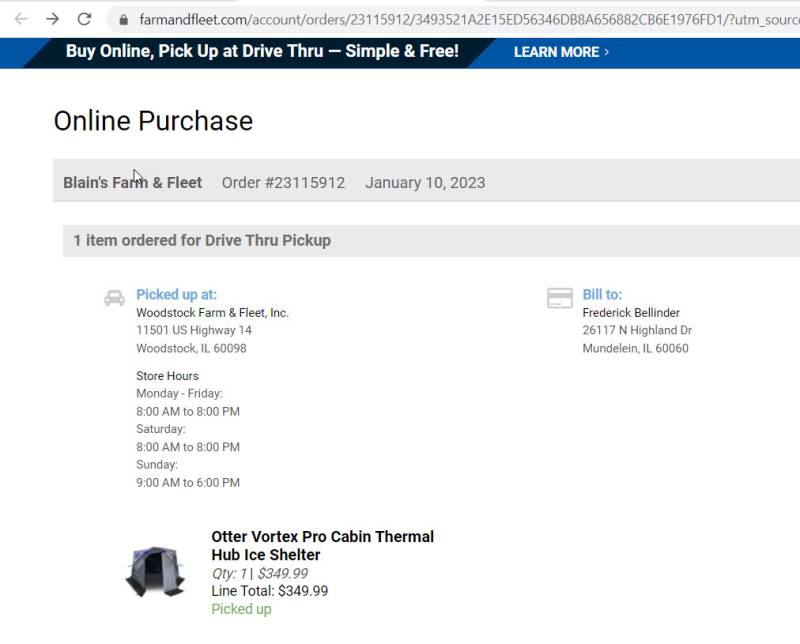The width and height of the screenshot is (800, 644).
Task: Click the padlock site security icon
Action: (123, 20)
